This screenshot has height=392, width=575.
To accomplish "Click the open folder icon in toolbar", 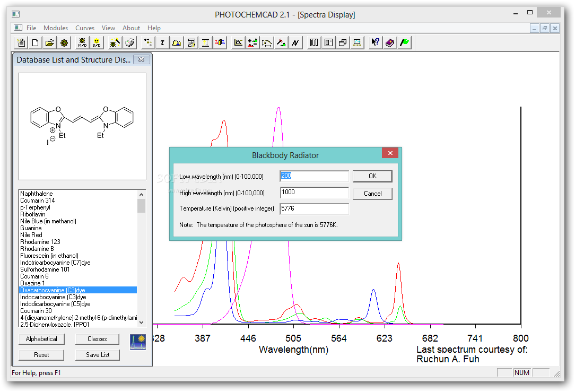I will point(49,42).
